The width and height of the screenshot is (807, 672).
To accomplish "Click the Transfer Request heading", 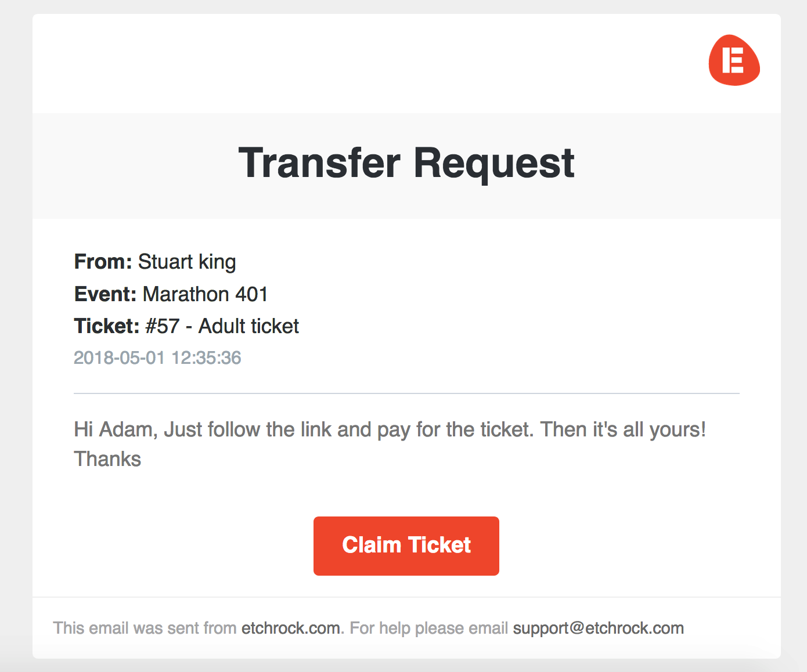I will [406, 163].
